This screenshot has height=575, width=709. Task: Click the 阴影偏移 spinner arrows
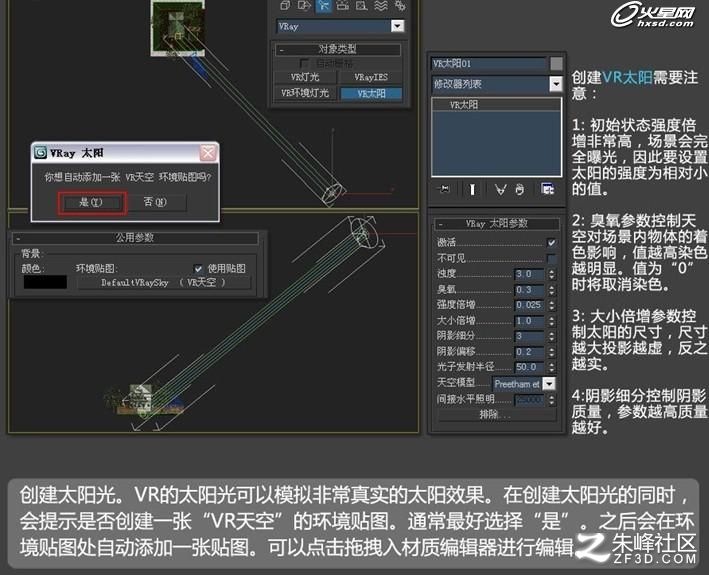552,351
